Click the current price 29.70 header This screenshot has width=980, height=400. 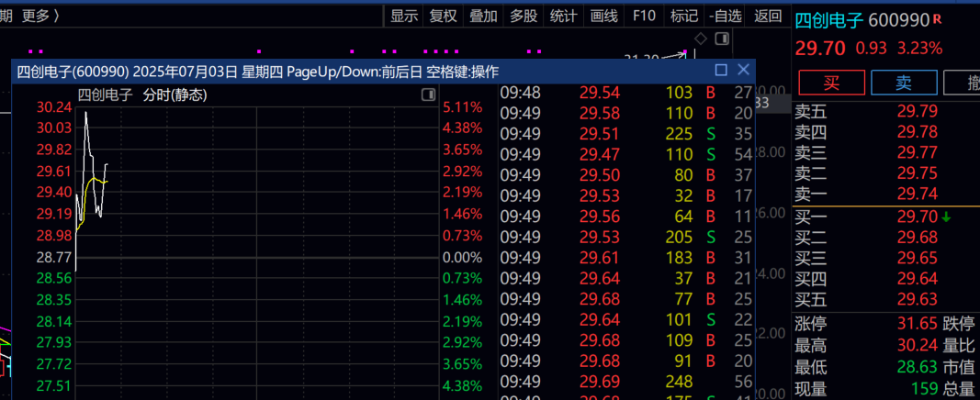pyautogui.click(x=820, y=48)
